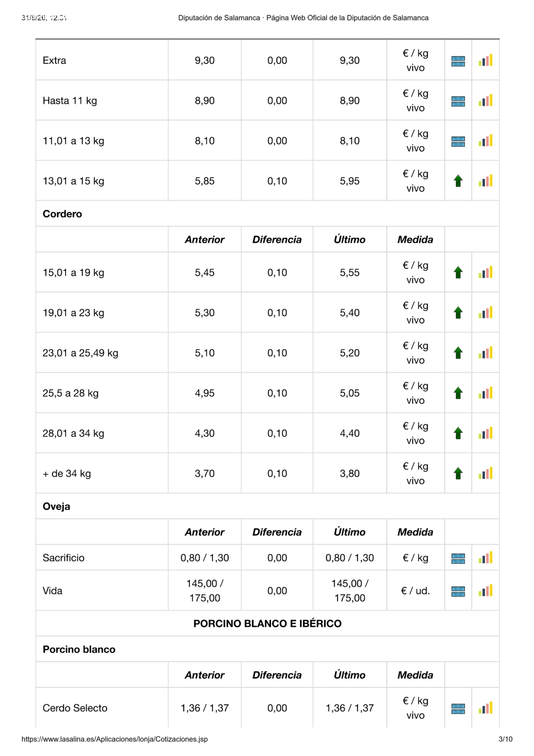Click the PORCINO BLANCO E IBÉRICO heading
The height and width of the screenshot is (756, 534).
(267, 624)
